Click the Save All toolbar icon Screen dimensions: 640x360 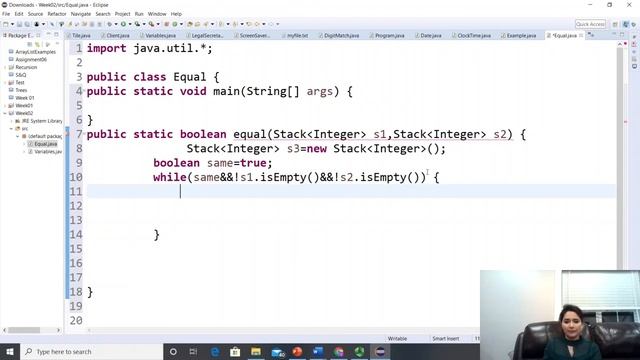(x=27, y=24)
